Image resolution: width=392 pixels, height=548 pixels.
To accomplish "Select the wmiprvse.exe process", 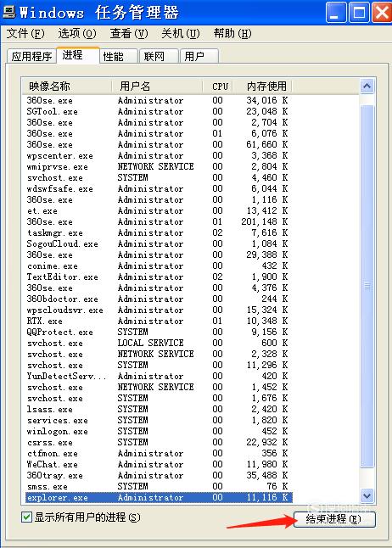I will pyautogui.click(x=159, y=167).
